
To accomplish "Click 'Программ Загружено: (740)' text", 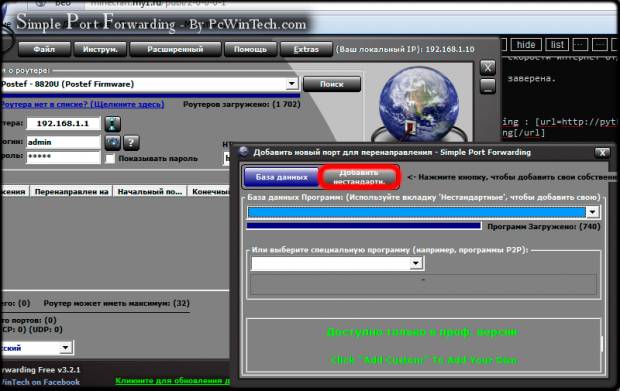I will point(544,227).
